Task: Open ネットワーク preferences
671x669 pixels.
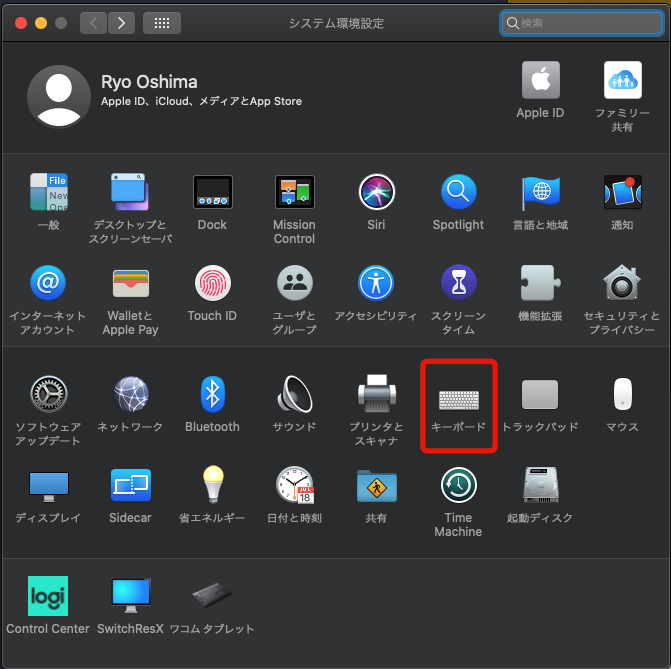Action: pos(131,394)
